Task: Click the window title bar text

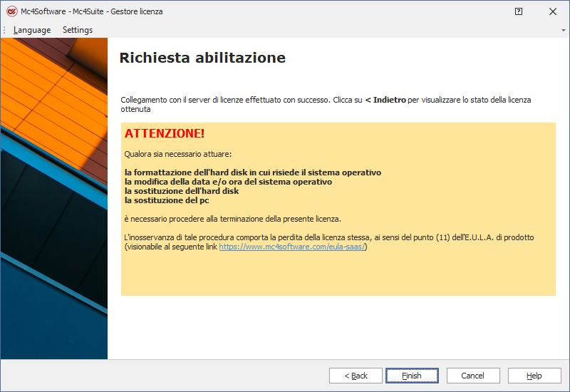Action: point(93,11)
